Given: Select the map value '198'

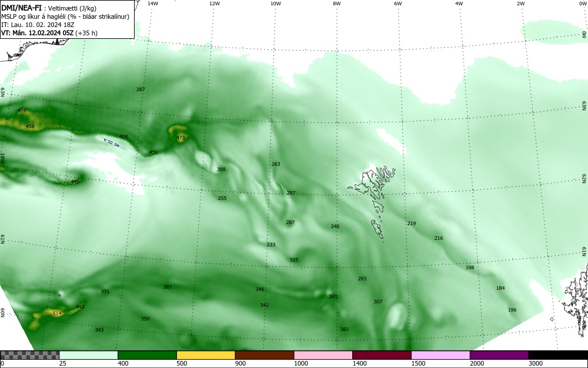Looking at the screenshot, I should tap(469, 267).
